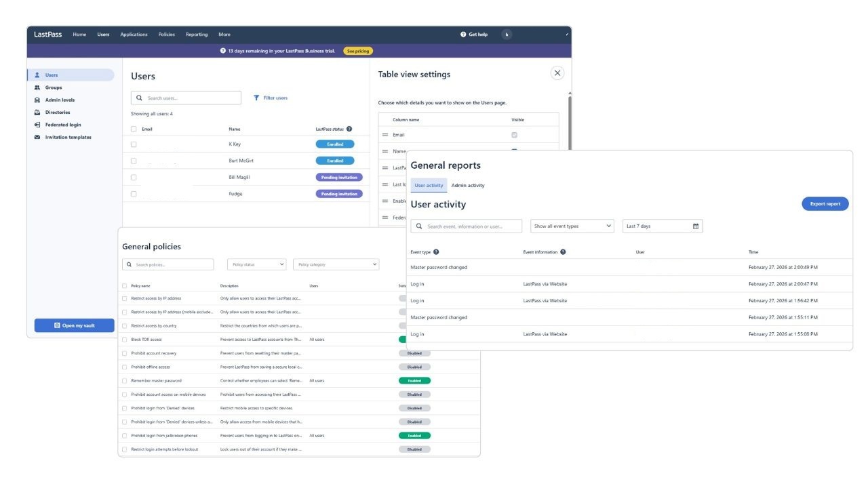Select the Federated login sidebar icon
Image resolution: width=868 pixels, height=488 pixels.
coord(37,125)
